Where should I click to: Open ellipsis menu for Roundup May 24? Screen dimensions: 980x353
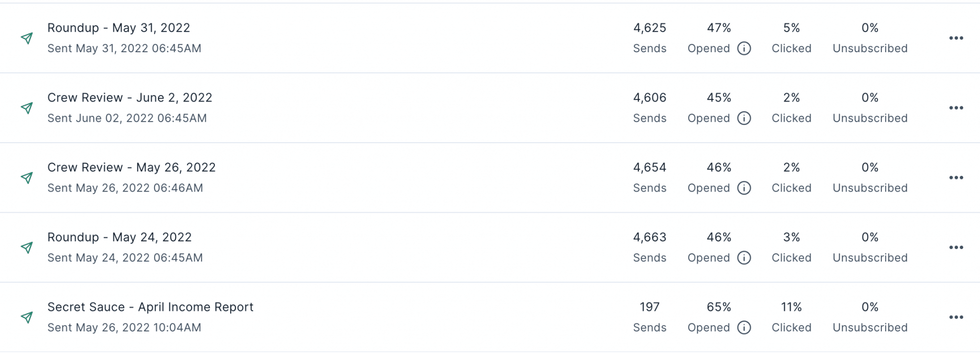(956, 248)
